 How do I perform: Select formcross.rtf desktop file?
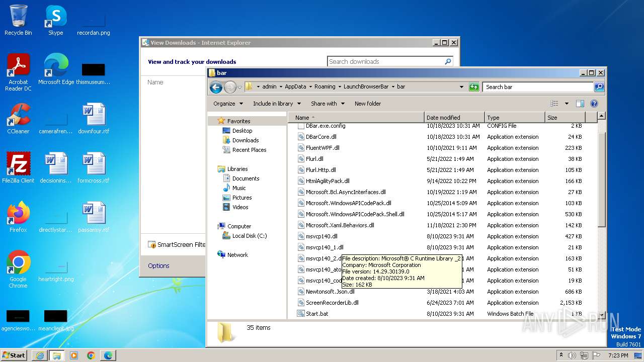(x=94, y=167)
